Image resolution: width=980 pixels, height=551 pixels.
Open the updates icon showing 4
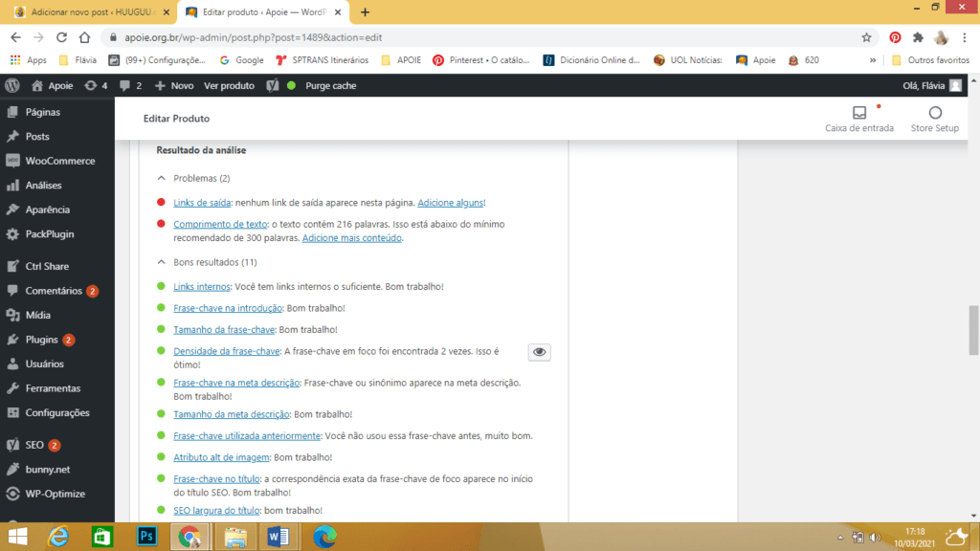pos(96,85)
